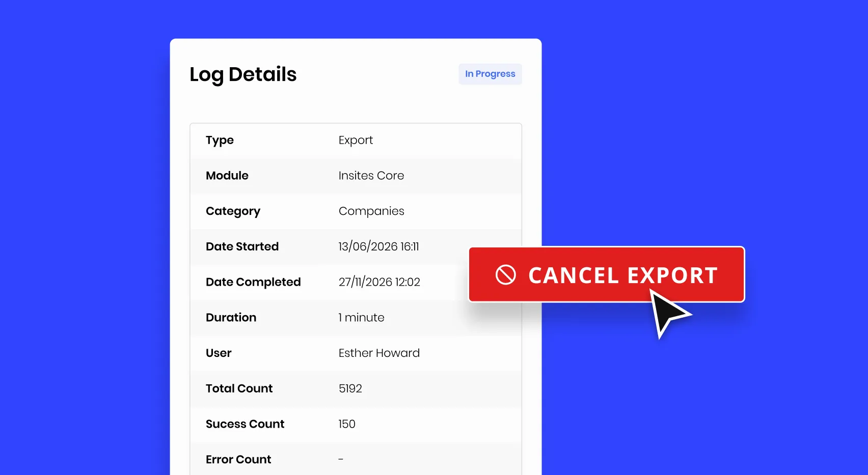Screen dimensions: 868x475
Task: Click the Cancel Export button
Action: pyautogui.click(x=607, y=274)
